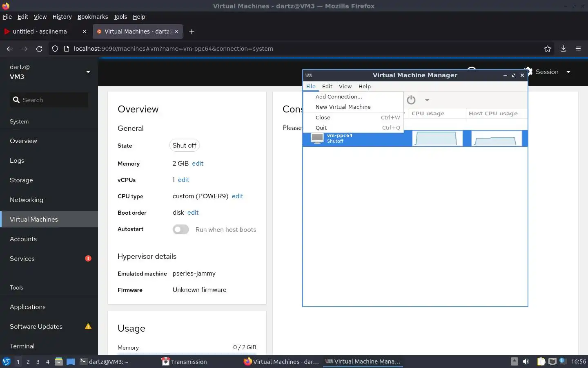The width and height of the screenshot is (588, 368).
Task: Bookmark this page with the star icon
Action: 548,49
